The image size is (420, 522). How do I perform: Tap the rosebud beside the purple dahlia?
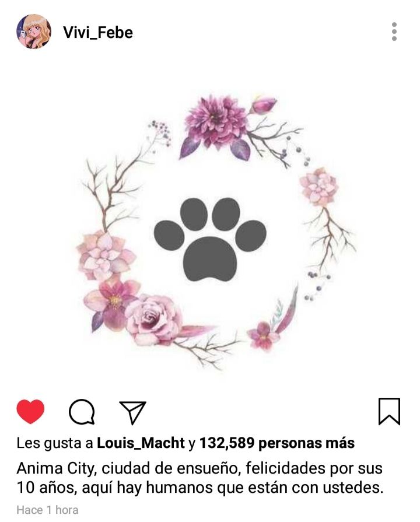coord(264,104)
